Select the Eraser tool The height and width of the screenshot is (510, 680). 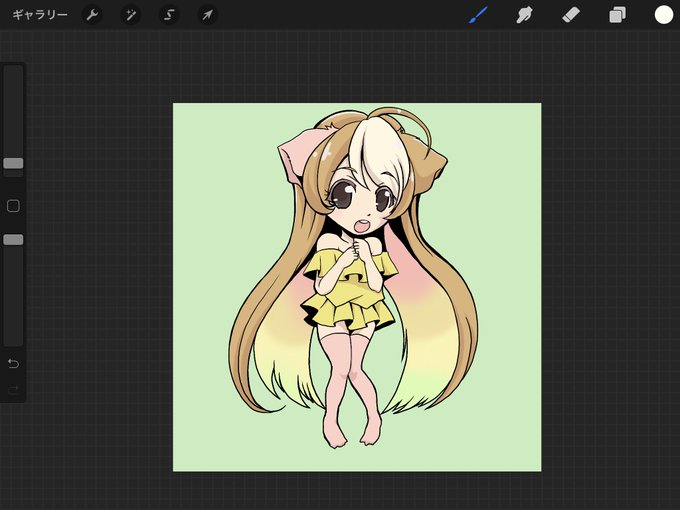[x=571, y=15]
